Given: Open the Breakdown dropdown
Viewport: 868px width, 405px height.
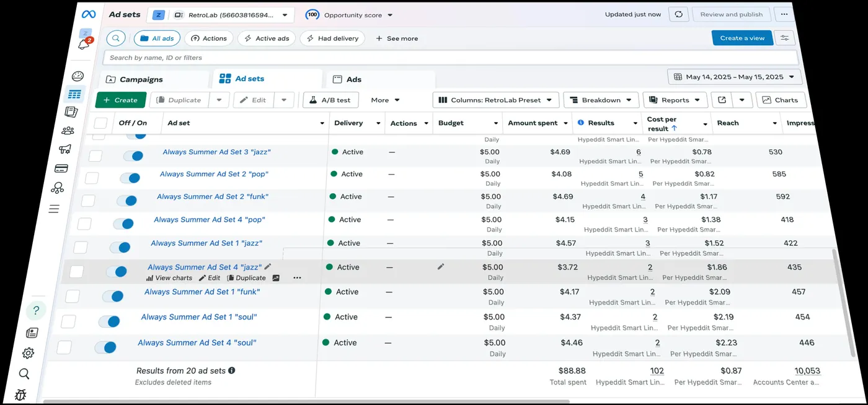Looking at the screenshot, I should (x=601, y=100).
